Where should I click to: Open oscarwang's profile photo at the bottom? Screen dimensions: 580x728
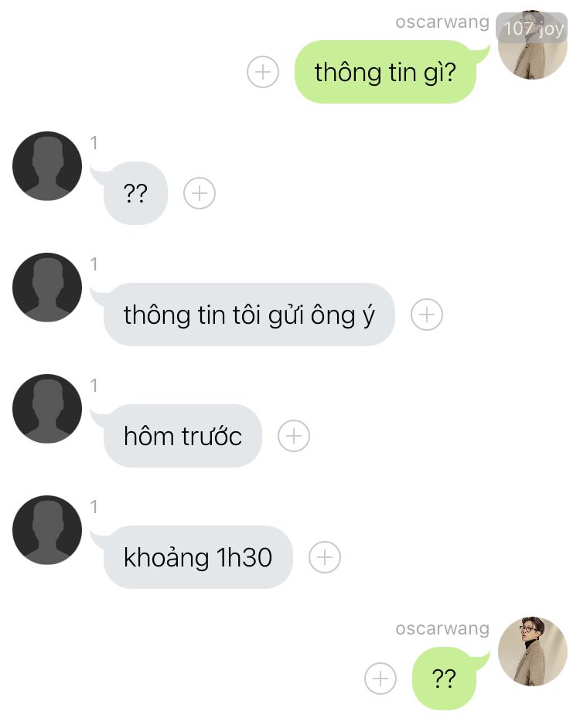533,651
